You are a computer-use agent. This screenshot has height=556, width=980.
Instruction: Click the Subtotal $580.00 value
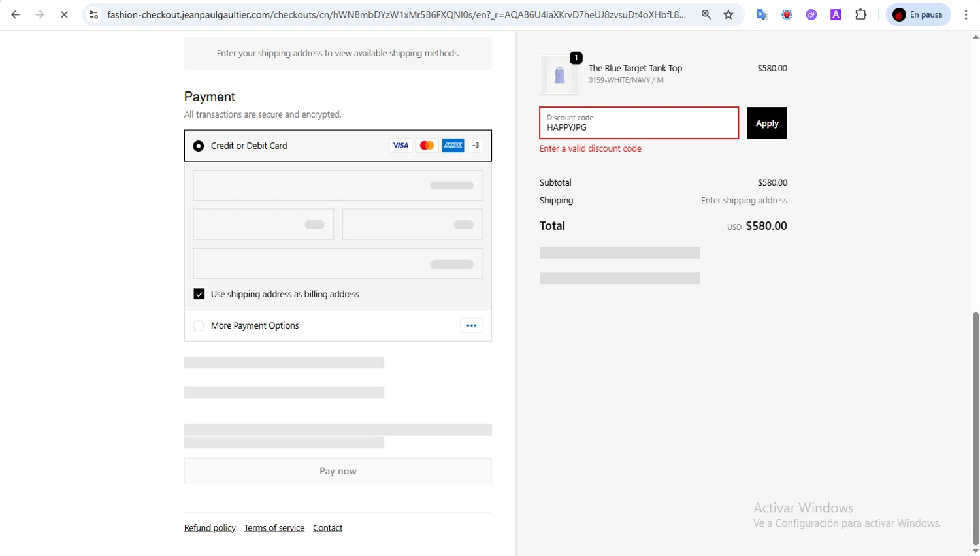coord(772,182)
